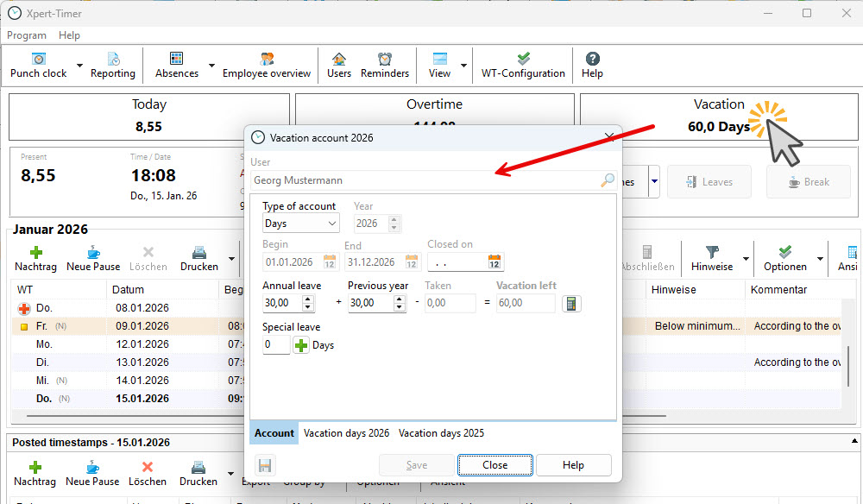Viewport: 863px width, 504px height.
Task: Open WT-Configuration settings
Action: pyautogui.click(x=523, y=66)
